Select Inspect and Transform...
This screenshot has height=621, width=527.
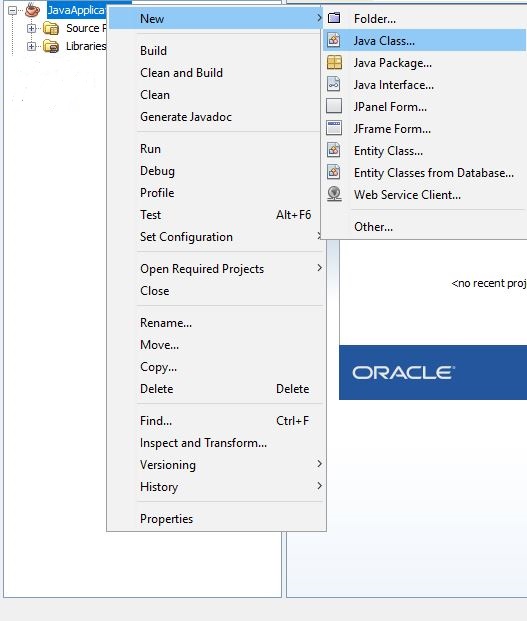[x=216, y=443]
